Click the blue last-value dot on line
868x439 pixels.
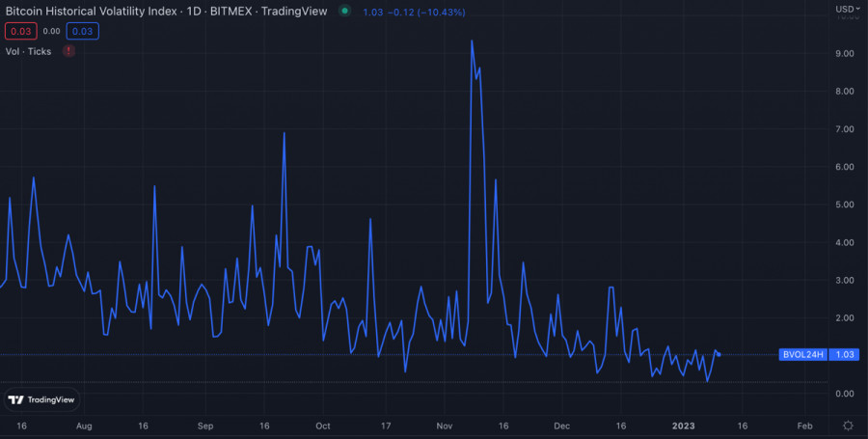click(x=719, y=354)
